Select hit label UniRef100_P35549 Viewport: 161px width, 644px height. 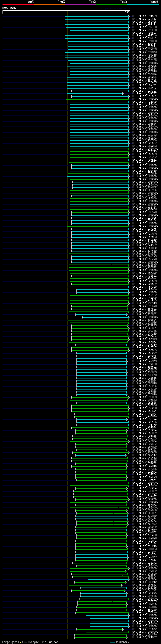point(144,303)
